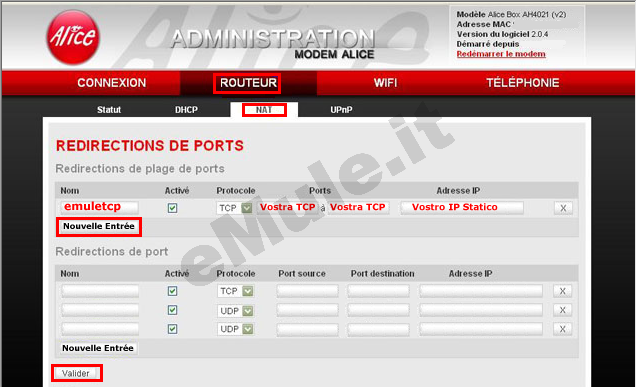Delete the emuletcp port range entry
636x387 pixels.
(x=563, y=208)
